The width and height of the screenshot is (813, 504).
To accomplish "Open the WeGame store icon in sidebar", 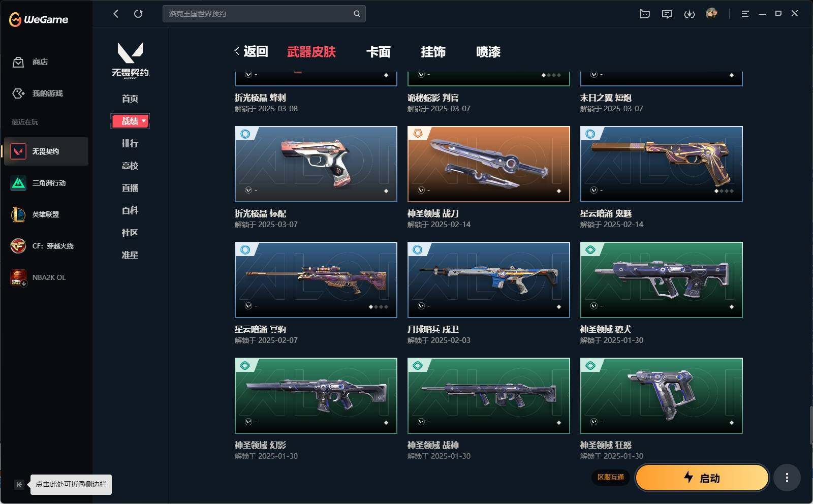I will coord(18,62).
